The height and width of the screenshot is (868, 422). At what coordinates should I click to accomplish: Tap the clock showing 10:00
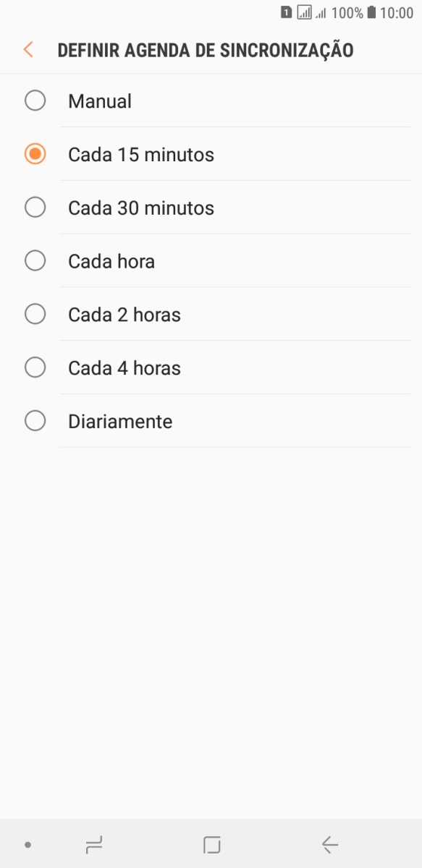point(397,12)
